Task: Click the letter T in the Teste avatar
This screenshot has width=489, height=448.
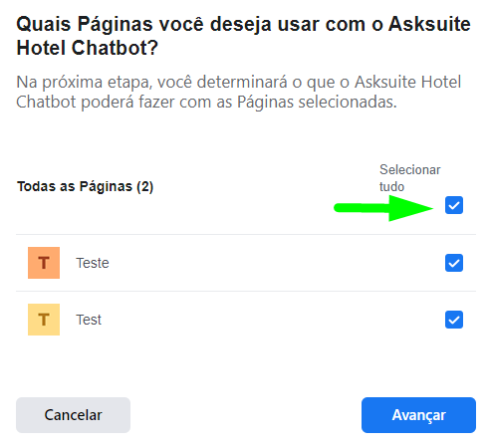Action: [44, 263]
